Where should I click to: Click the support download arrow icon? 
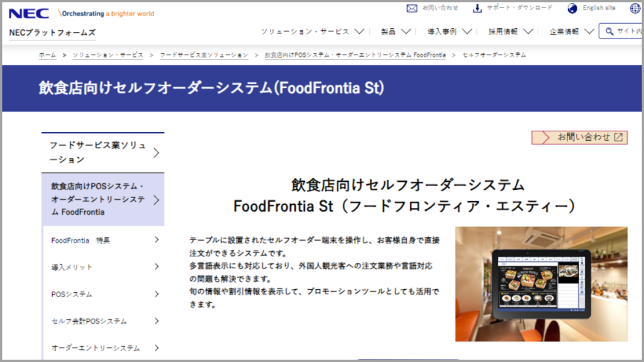(477, 8)
